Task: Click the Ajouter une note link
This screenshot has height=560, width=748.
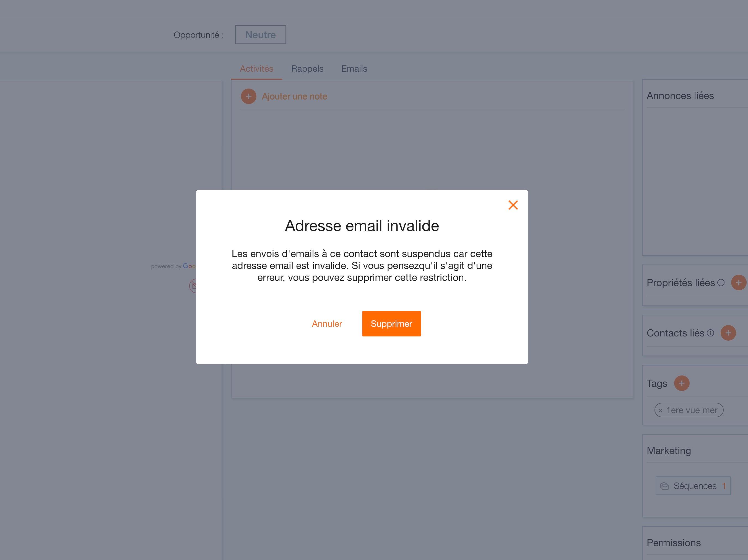Action: pos(295,96)
